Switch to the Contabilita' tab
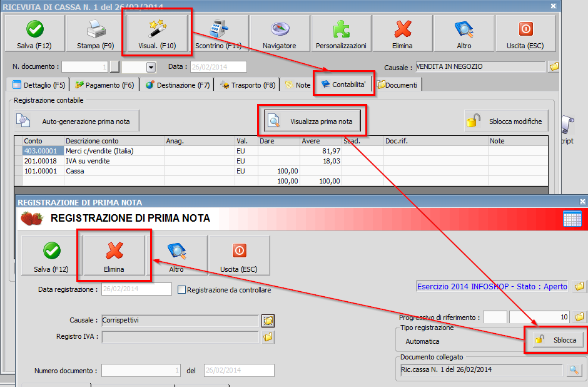Viewport: 588px width, 387px height. tap(344, 85)
